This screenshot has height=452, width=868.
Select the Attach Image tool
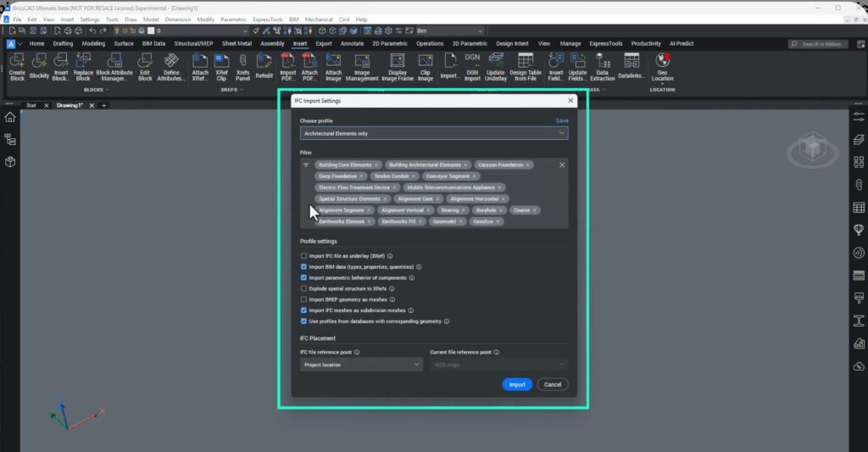333,66
